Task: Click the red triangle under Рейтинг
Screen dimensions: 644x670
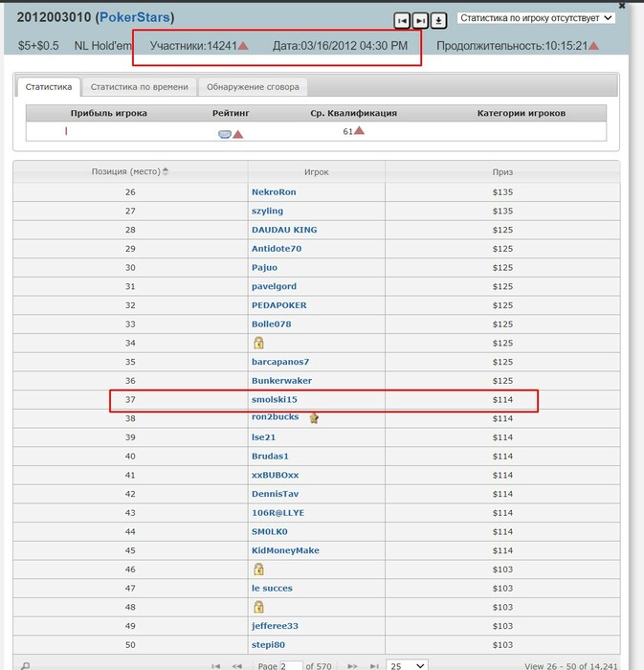Action: click(x=238, y=135)
